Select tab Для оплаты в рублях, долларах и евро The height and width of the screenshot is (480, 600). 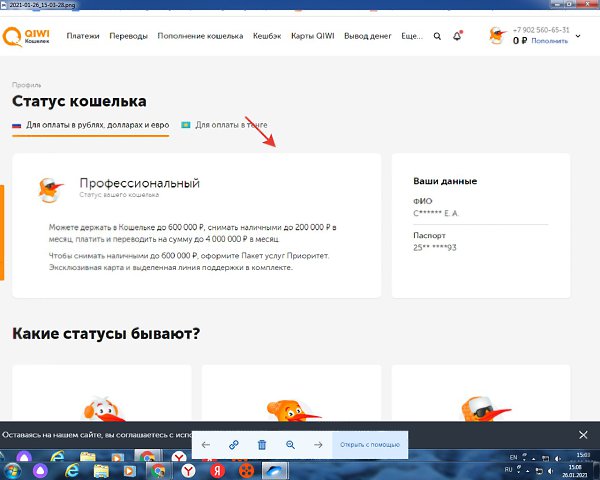(97, 125)
